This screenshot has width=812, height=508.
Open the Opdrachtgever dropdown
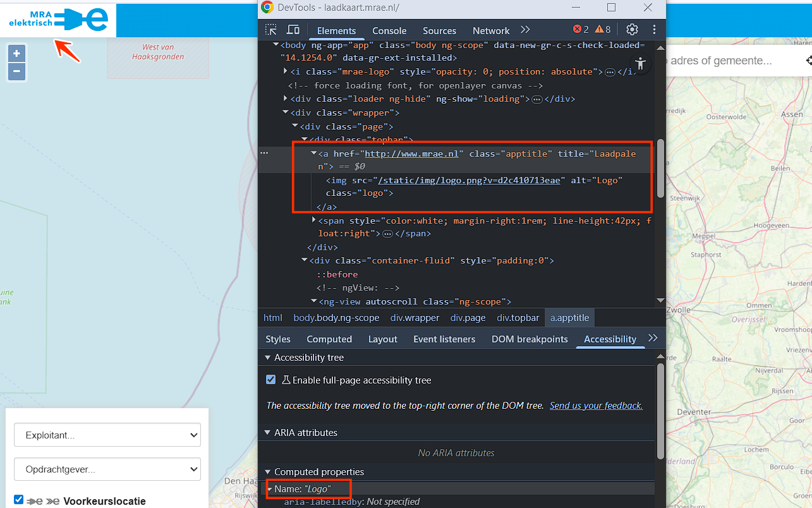click(x=107, y=469)
